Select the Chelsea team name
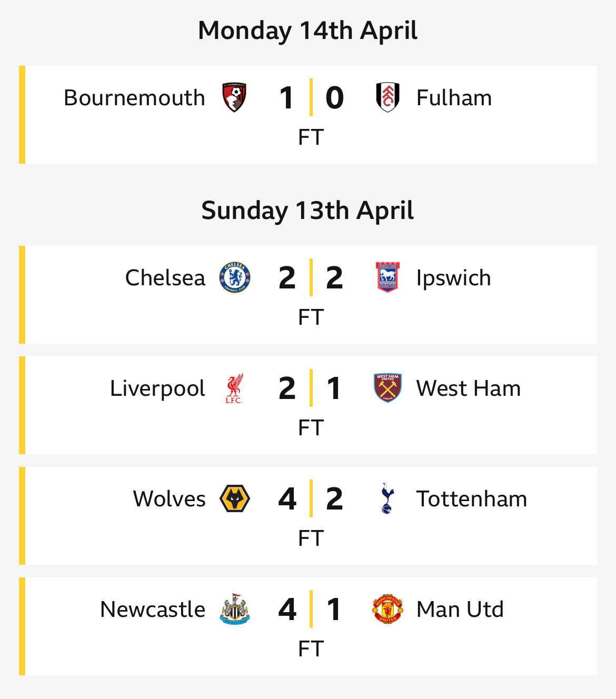Image resolution: width=616 pixels, height=699 pixels. (x=165, y=278)
